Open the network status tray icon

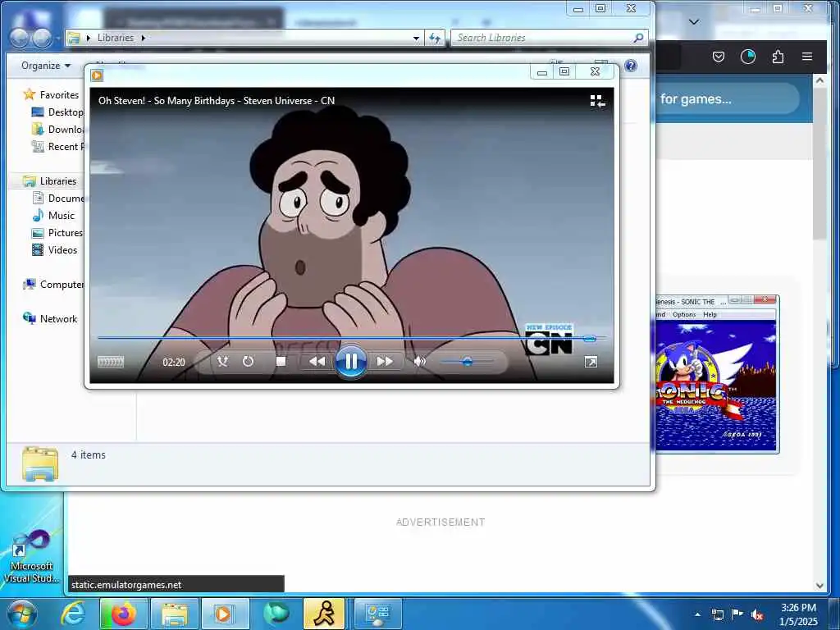point(718,614)
